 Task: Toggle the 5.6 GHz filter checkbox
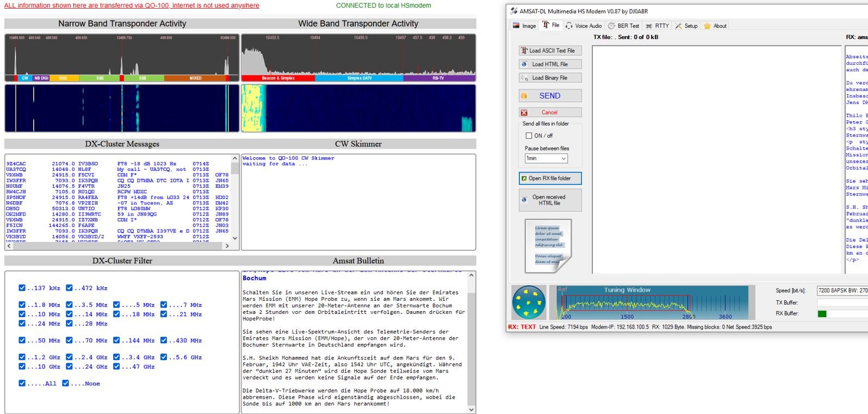(x=164, y=357)
